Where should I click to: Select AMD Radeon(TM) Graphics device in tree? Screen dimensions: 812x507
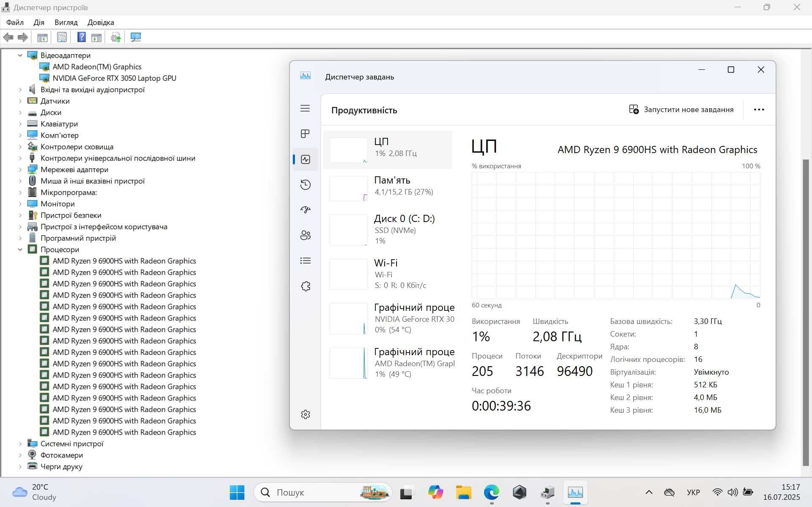[97, 67]
